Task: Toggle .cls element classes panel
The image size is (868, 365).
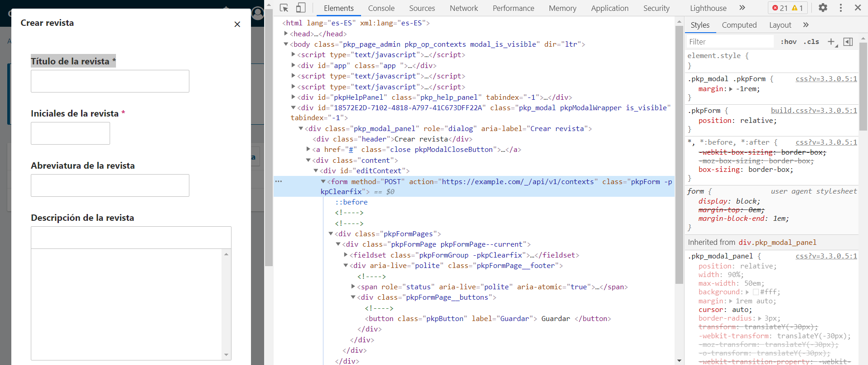Action: pyautogui.click(x=811, y=42)
